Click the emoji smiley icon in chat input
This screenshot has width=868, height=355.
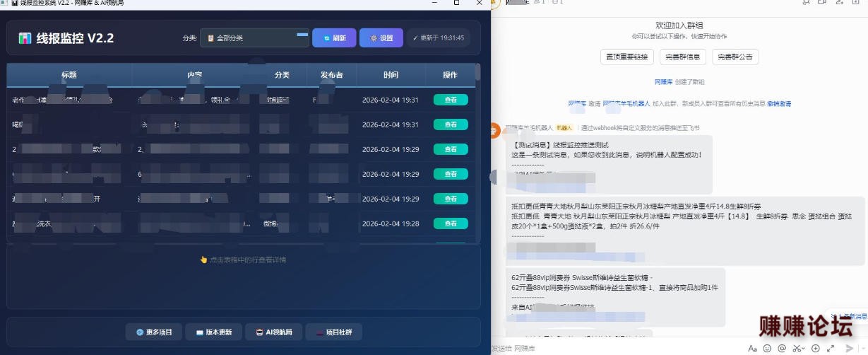[x=767, y=349]
